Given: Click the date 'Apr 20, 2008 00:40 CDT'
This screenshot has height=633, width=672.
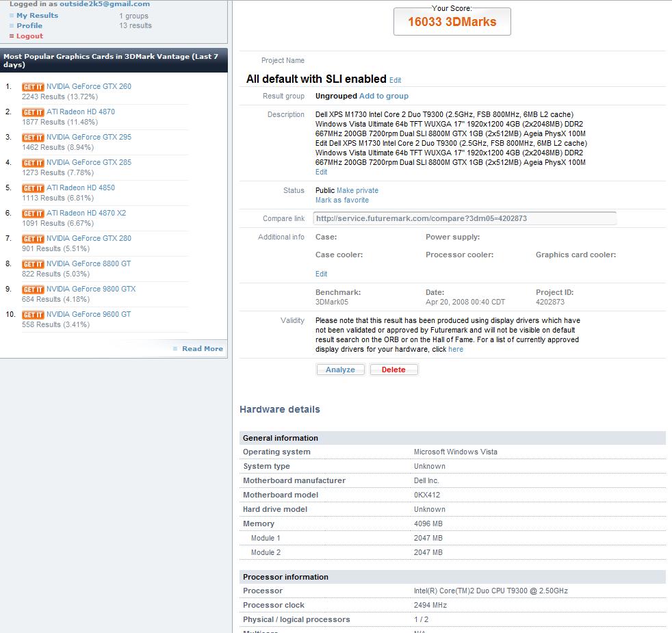Looking at the screenshot, I should [465, 302].
